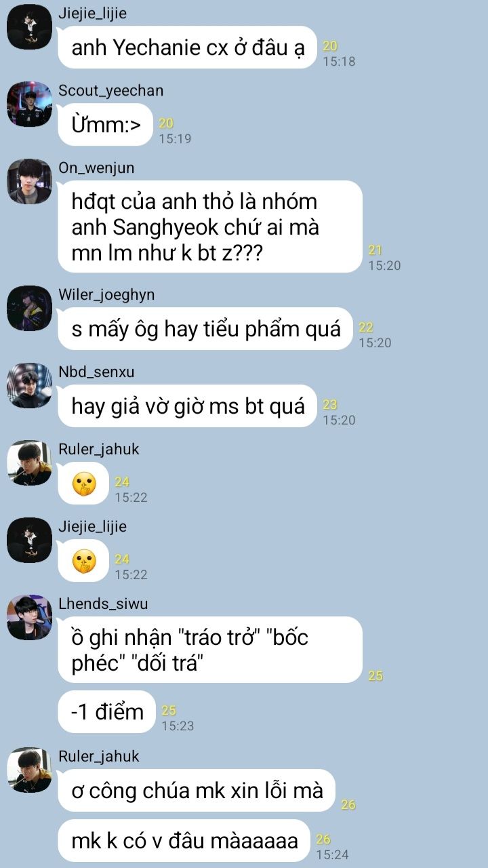Tap the Ruler_jahuk avatar at bottom
488x868 pixels.
29,770
